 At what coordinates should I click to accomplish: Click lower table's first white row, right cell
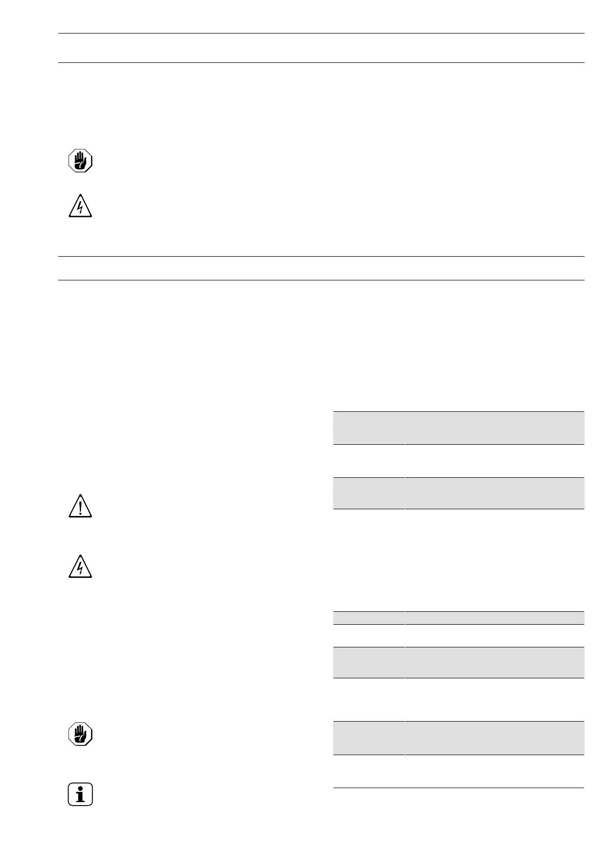click(494, 636)
